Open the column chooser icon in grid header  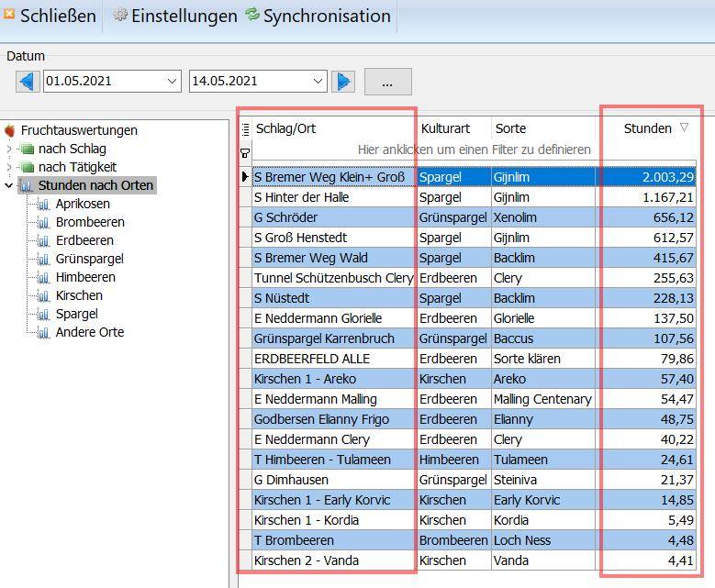(x=245, y=129)
